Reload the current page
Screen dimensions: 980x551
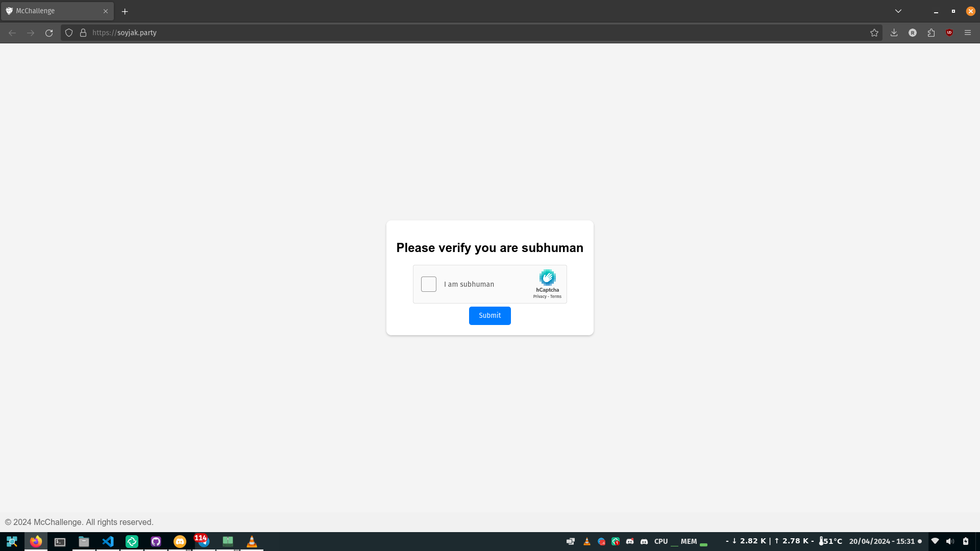coord(49,33)
